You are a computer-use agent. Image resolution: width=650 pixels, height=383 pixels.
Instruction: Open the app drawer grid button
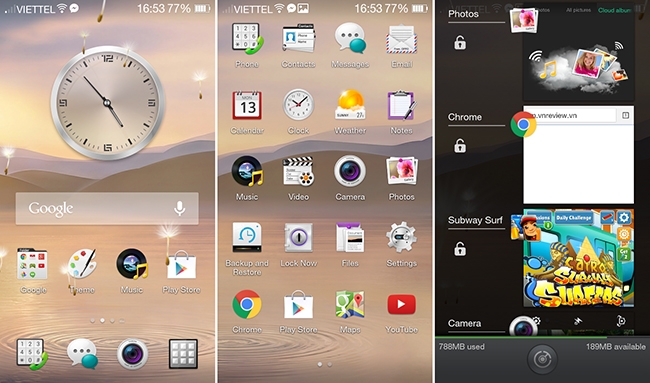(x=183, y=354)
